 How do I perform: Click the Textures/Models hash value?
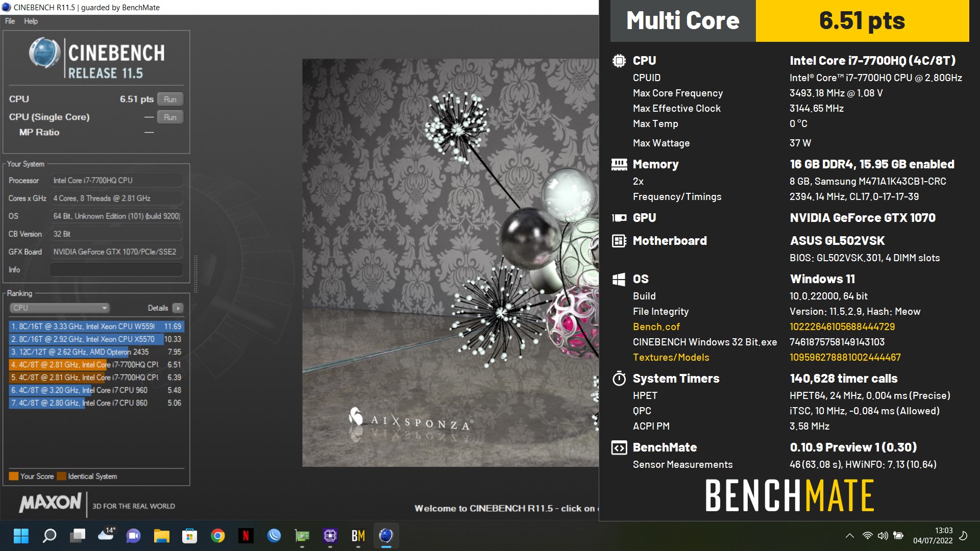pos(845,357)
